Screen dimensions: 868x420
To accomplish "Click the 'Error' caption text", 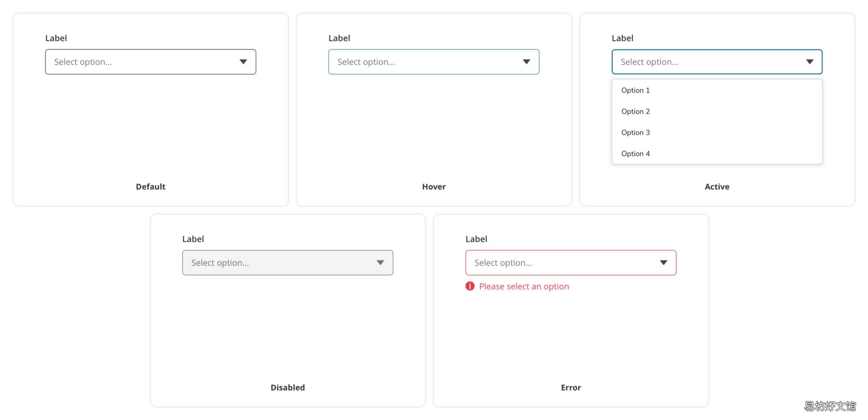I will (571, 387).
